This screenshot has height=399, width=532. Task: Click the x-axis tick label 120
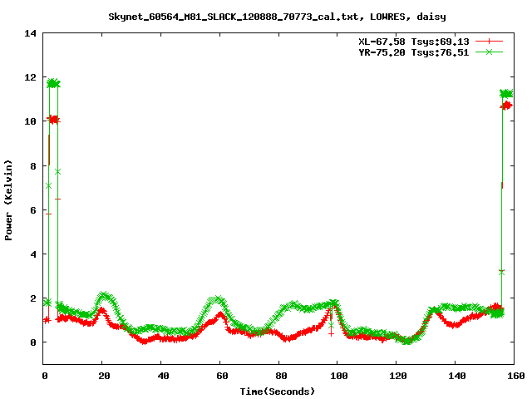click(x=398, y=376)
